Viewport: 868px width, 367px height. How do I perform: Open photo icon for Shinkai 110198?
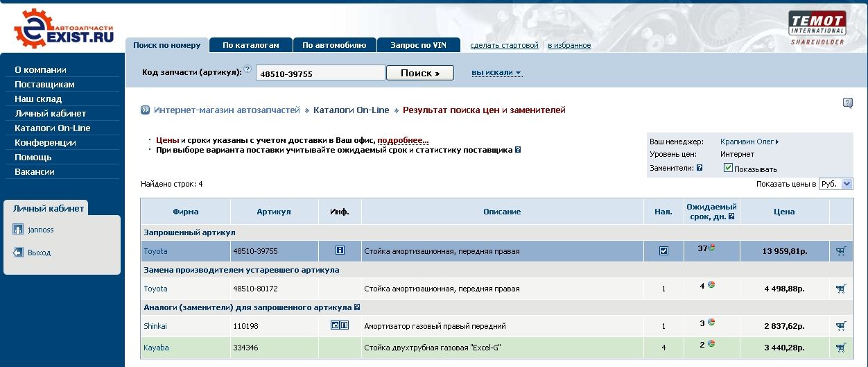pyautogui.click(x=335, y=325)
